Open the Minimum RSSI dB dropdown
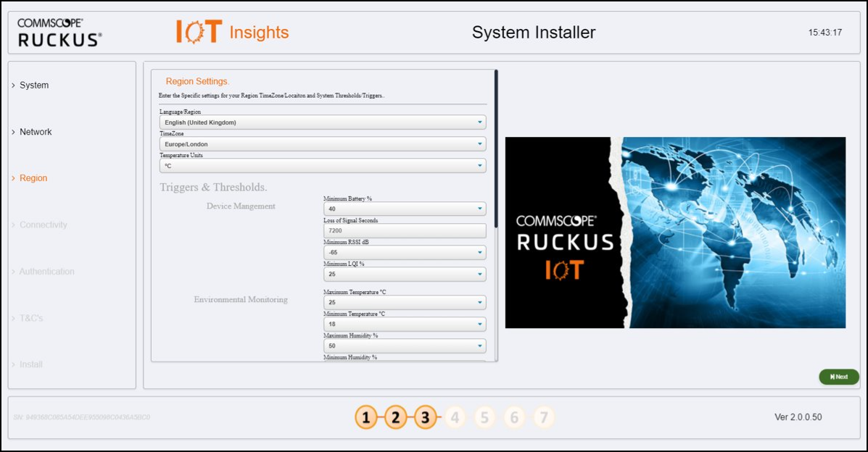Image resolution: width=868 pixels, height=452 pixels. (405, 252)
